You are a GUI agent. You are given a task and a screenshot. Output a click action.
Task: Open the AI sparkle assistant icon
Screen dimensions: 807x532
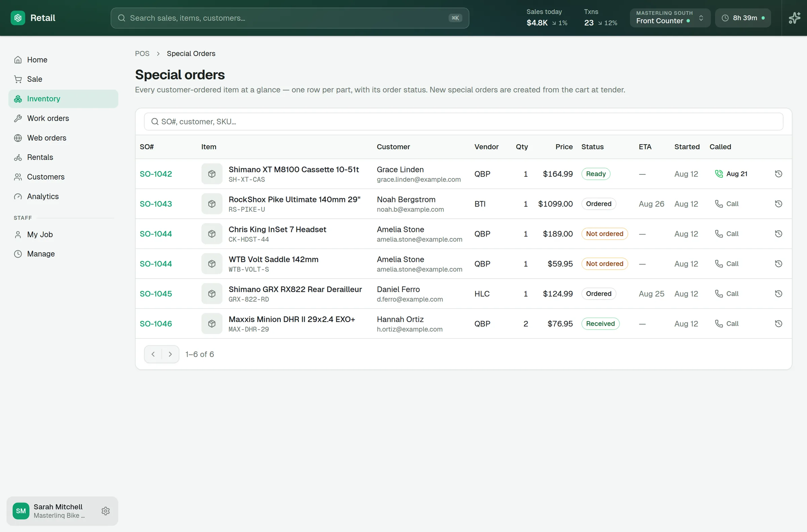(794, 18)
